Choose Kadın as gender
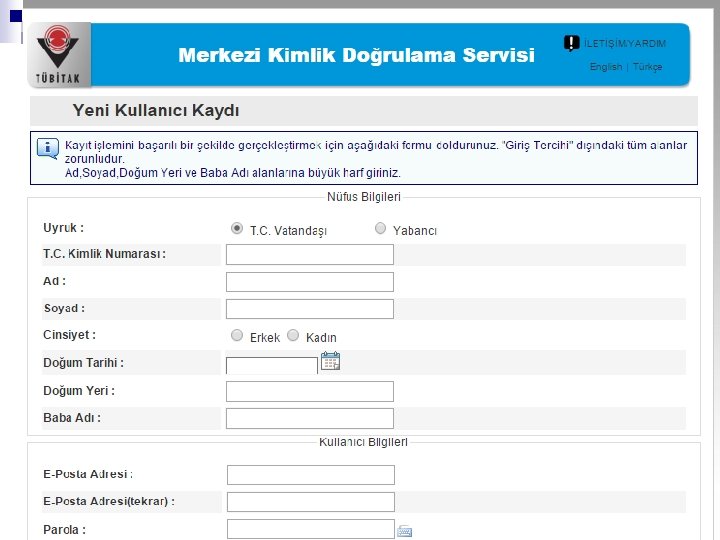This screenshot has width=720, height=540. (293, 336)
